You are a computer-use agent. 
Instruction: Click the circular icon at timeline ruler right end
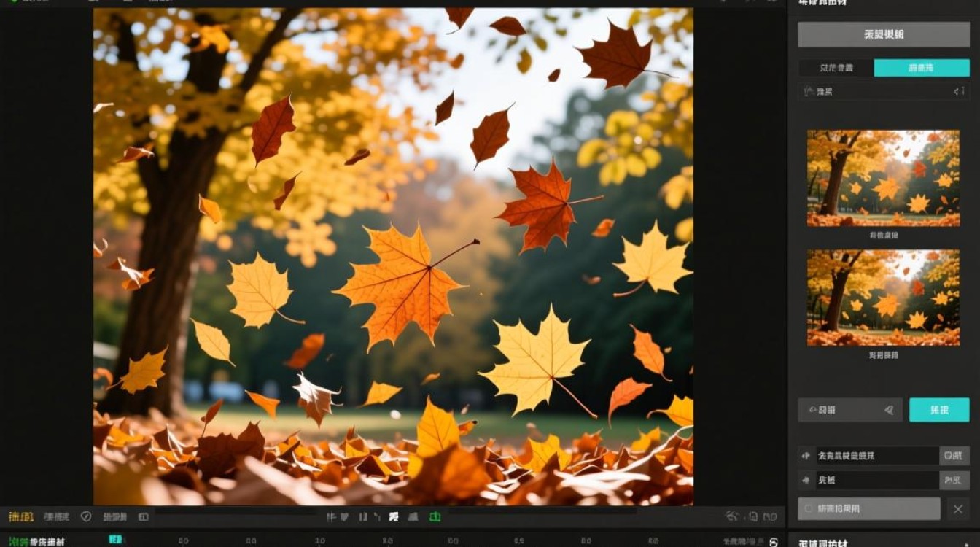point(774,541)
